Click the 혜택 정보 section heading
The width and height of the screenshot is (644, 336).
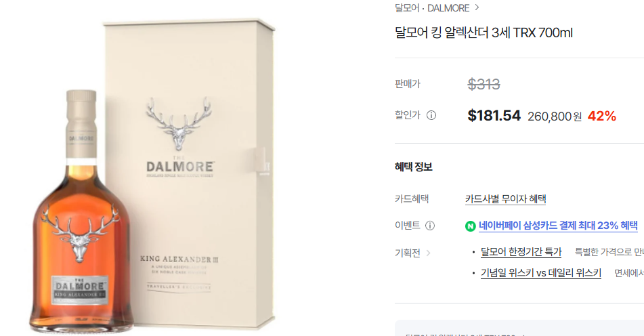[x=414, y=167]
